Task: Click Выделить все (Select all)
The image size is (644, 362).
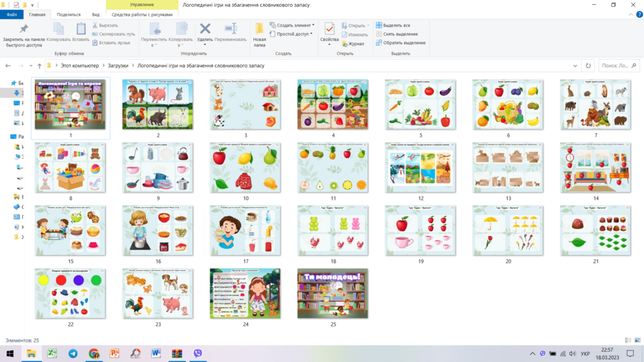Action: (393, 25)
